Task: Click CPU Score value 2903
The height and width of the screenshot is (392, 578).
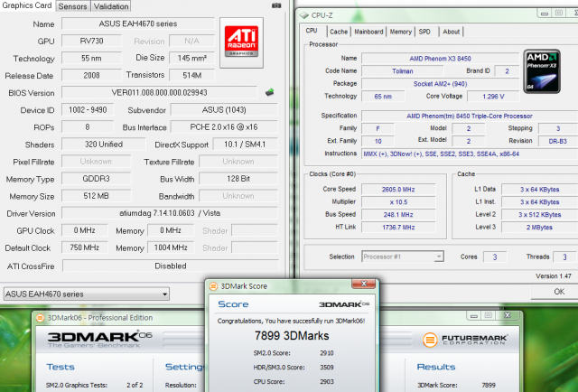Action: point(327,382)
